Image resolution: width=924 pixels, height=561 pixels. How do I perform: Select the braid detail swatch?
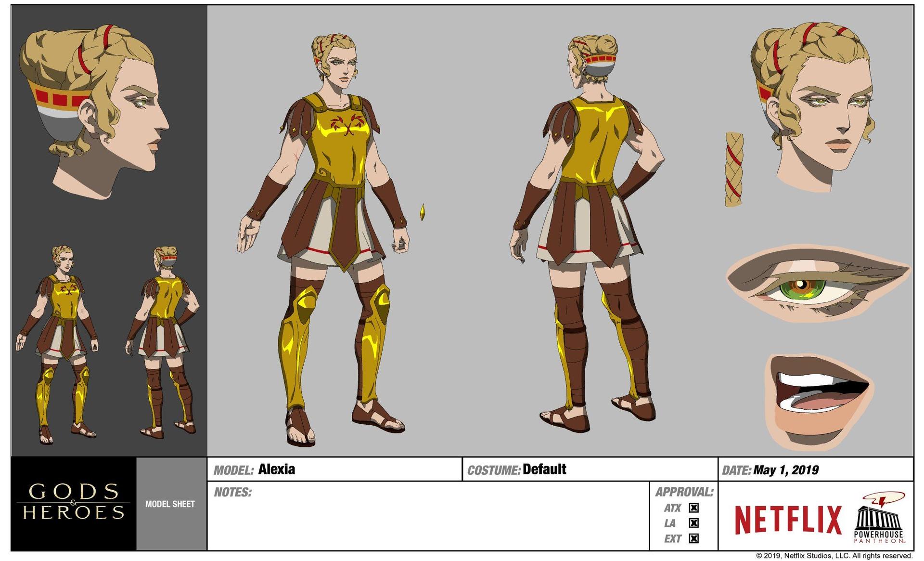pos(734,170)
